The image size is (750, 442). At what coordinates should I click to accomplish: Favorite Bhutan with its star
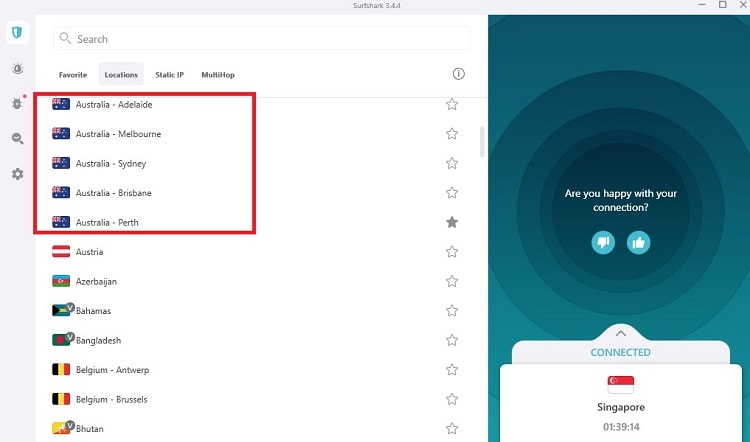[x=452, y=429]
